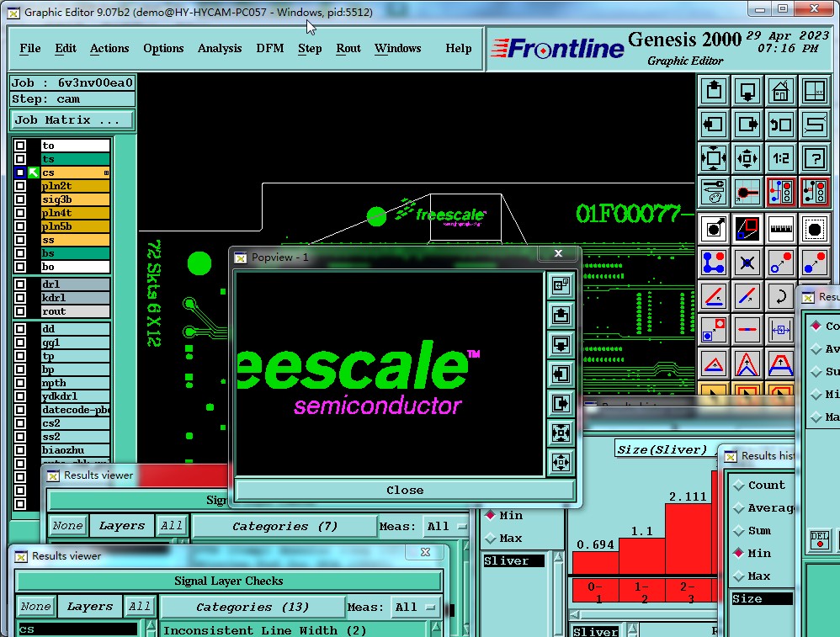Click the zoom in arrows-inward icon in main toolbar

point(714,158)
